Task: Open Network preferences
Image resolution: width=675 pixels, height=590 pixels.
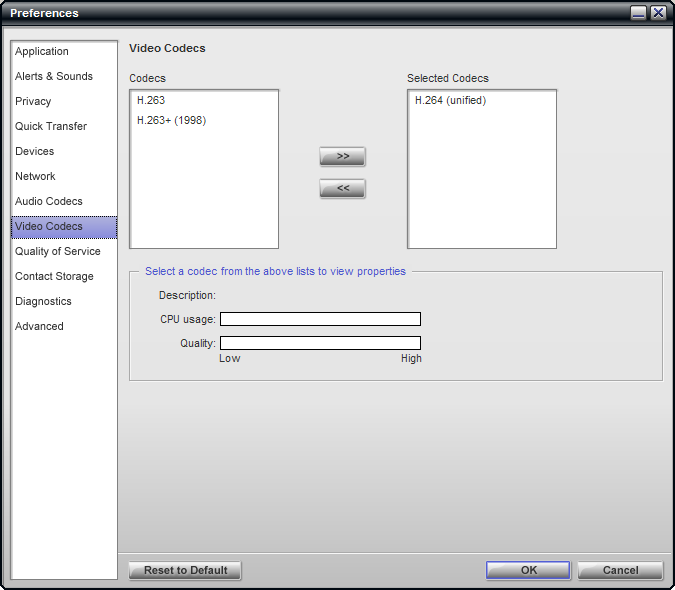Action: (35, 176)
